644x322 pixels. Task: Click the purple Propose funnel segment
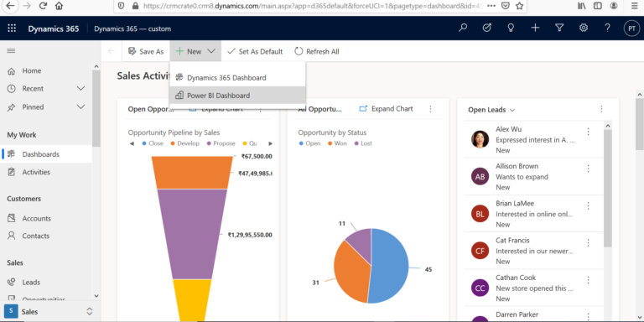(x=192, y=234)
